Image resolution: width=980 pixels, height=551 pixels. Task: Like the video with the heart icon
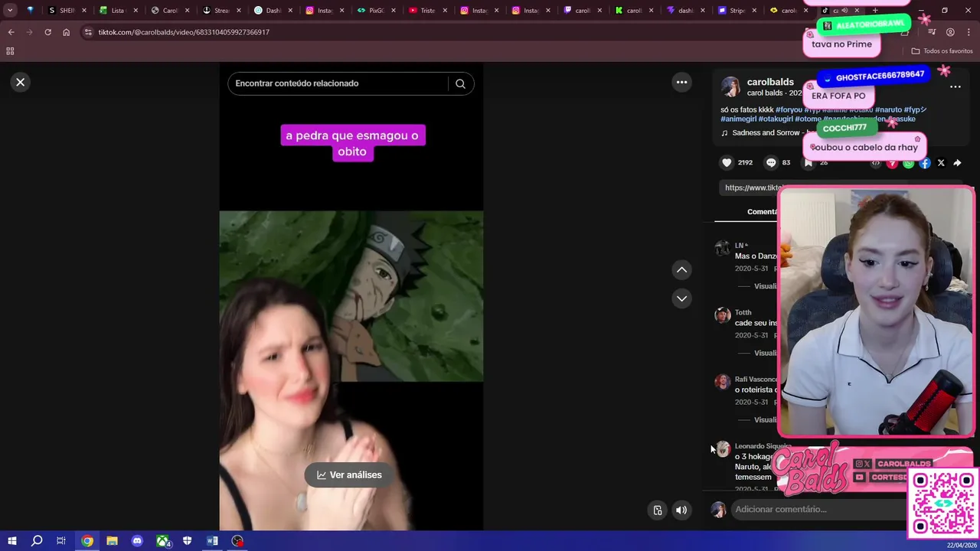tap(727, 162)
